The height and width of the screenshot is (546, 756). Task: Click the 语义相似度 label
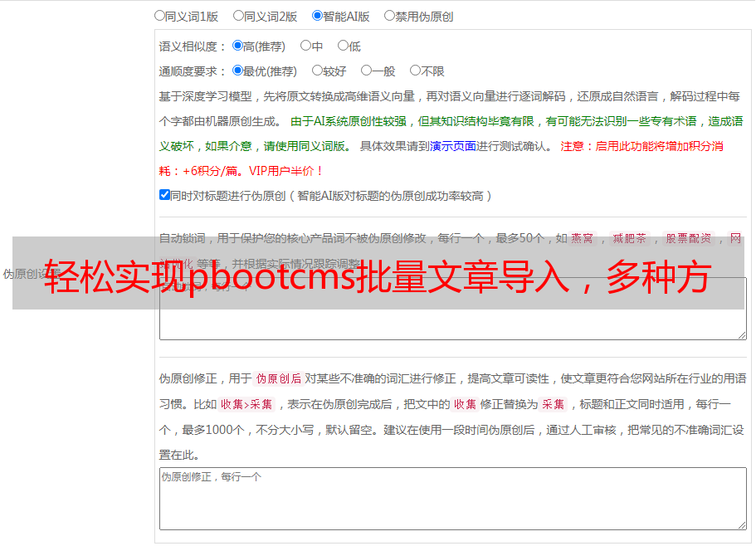point(193,46)
